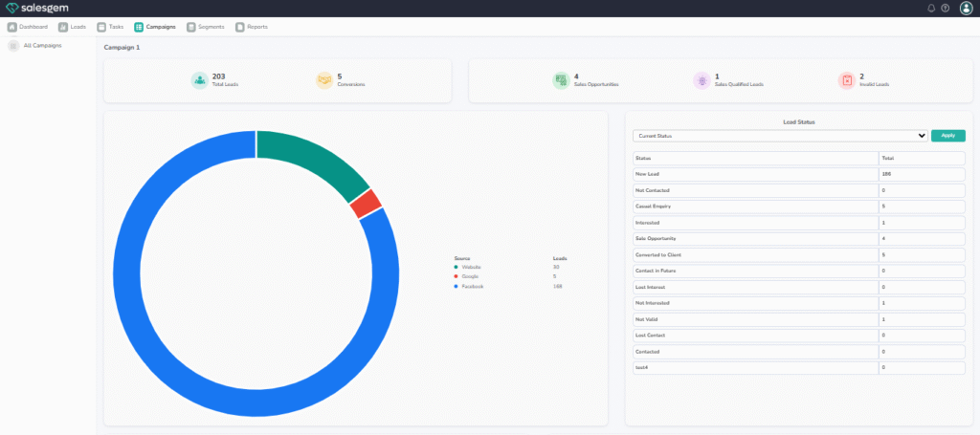Go to the Dashboard tab
This screenshot has width=980, height=435.
[28, 27]
